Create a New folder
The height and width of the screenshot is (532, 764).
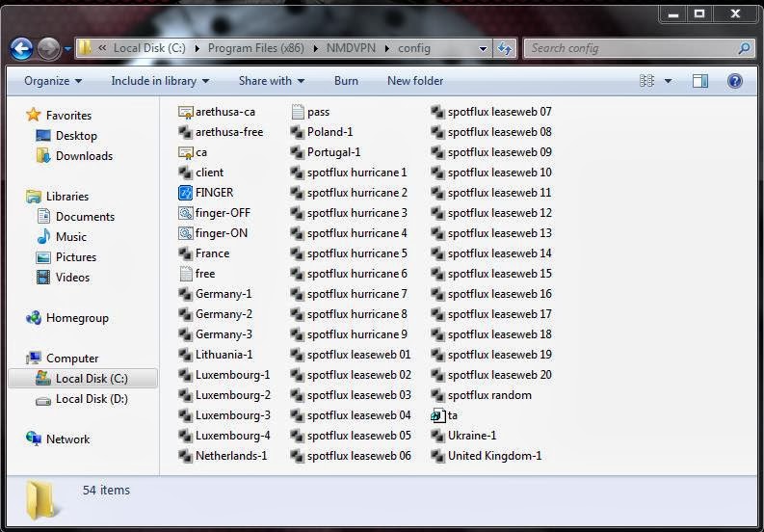click(x=415, y=81)
